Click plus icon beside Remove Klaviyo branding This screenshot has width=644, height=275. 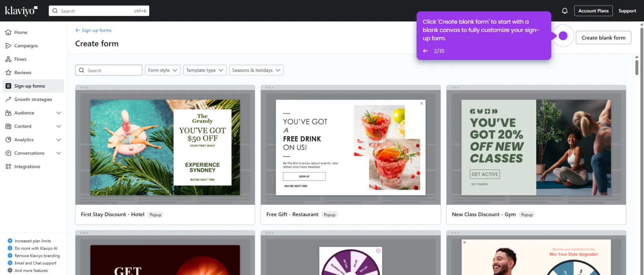pos(10,256)
